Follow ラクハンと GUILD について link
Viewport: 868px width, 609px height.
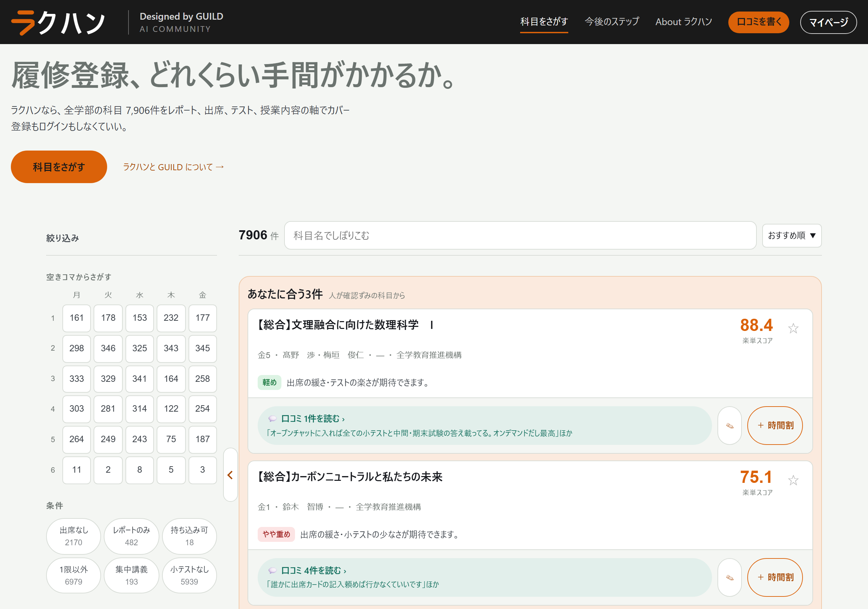(x=174, y=167)
